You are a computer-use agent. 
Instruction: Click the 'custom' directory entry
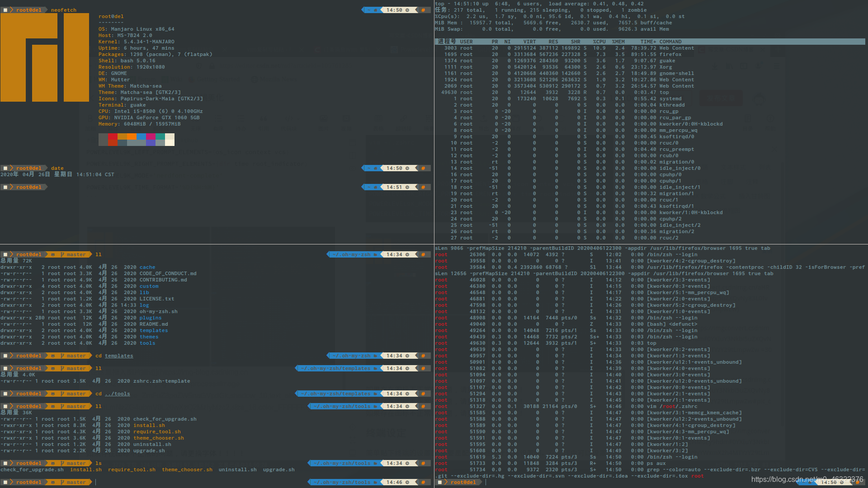[x=149, y=286]
